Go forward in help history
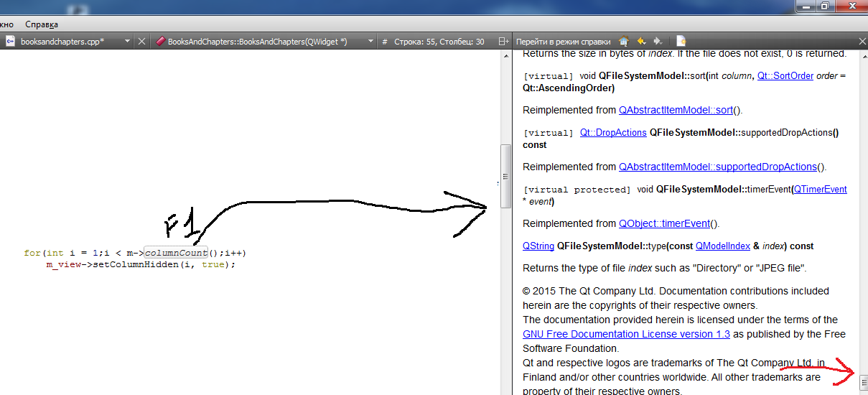This screenshot has height=395, width=868. click(x=658, y=42)
